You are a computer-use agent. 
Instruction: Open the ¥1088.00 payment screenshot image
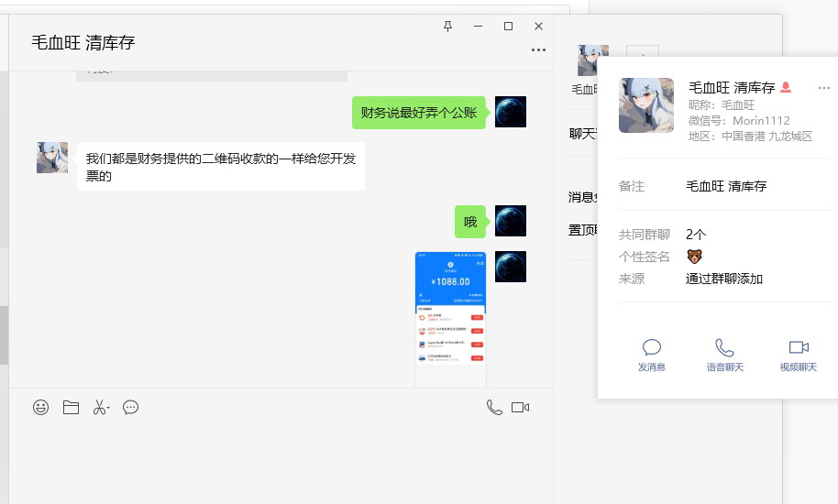pos(450,319)
